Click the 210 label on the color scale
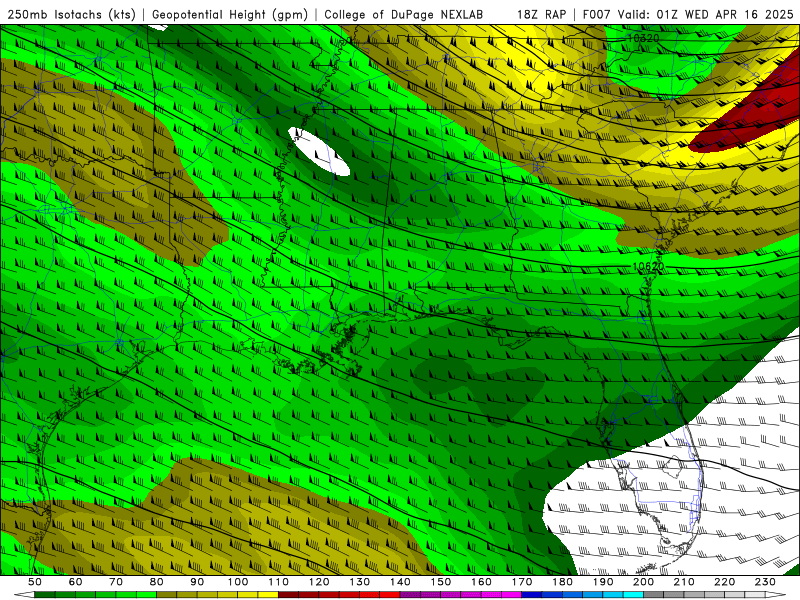The height and width of the screenshot is (600, 800). 684,582
